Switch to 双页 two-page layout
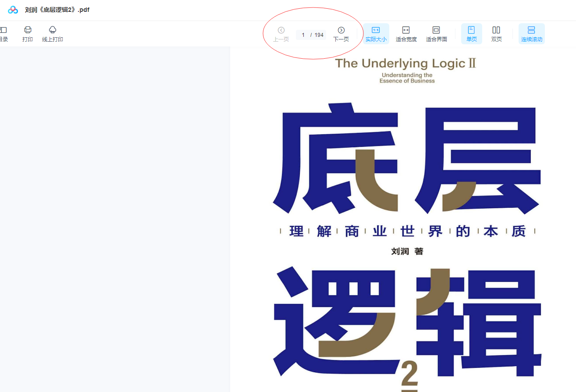This screenshot has height=392, width=576. coord(496,34)
